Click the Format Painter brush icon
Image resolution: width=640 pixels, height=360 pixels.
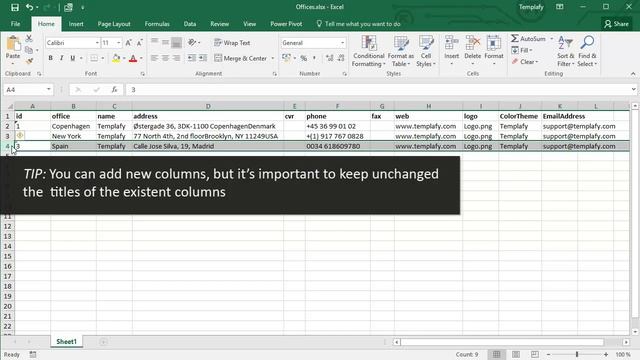coord(29,61)
